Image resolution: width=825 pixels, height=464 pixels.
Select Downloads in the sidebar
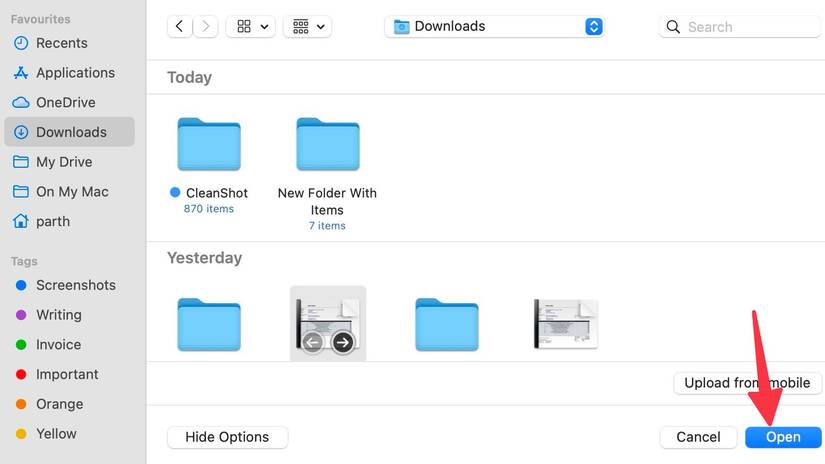click(69, 132)
